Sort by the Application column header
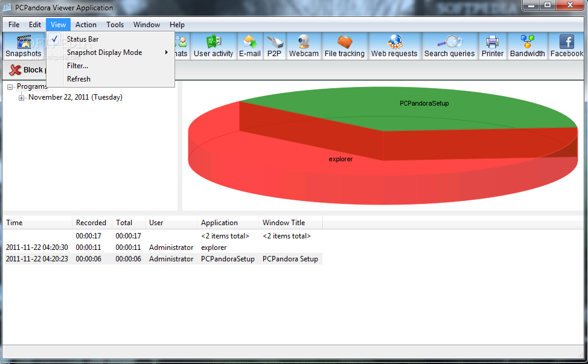 tap(228, 223)
